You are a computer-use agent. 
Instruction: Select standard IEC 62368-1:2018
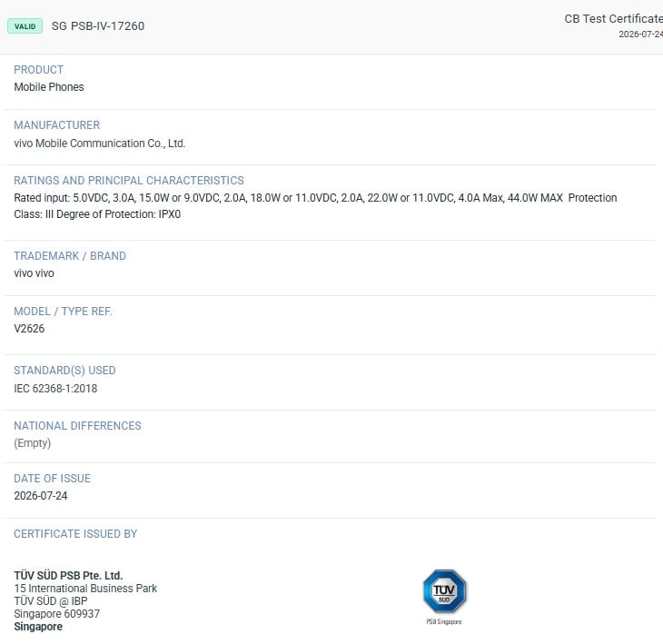click(x=55, y=389)
